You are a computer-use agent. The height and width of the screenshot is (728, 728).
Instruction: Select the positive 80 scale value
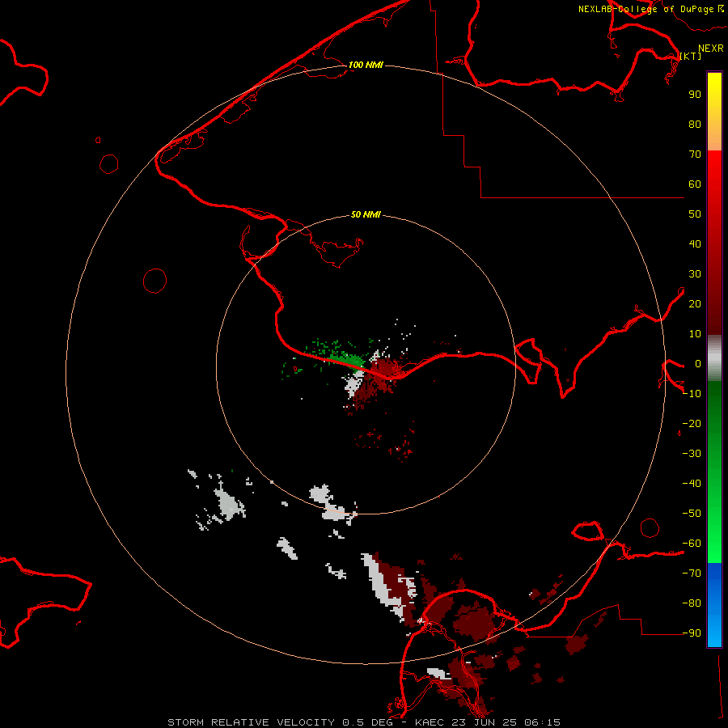pos(695,124)
